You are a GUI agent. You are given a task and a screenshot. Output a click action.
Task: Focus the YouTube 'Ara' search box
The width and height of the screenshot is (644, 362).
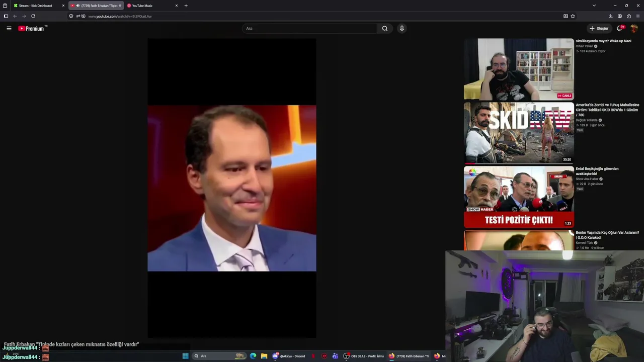tap(309, 29)
